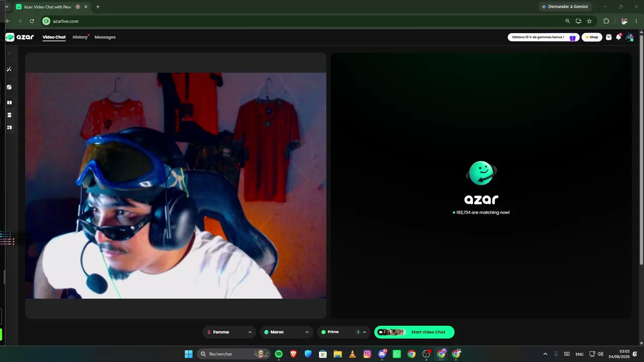Open the Chrome profile avatar
The image size is (644, 362).
coord(624,21)
